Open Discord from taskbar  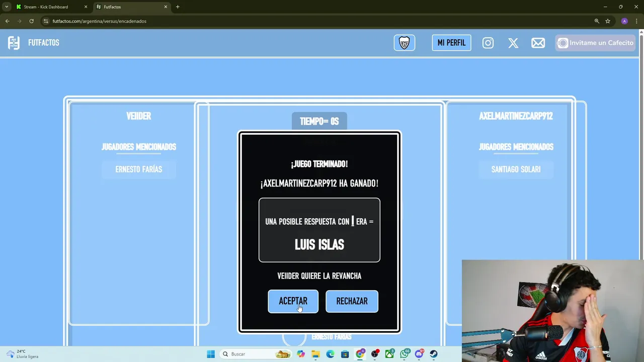419,354
